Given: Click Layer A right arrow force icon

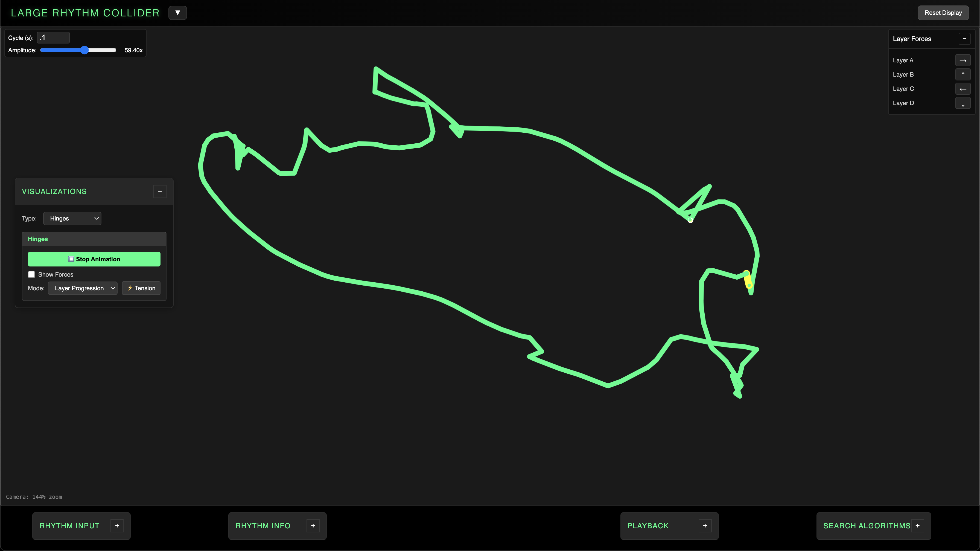Looking at the screenshot, I should click(962, 60).
